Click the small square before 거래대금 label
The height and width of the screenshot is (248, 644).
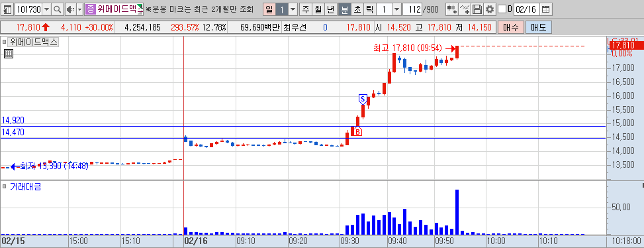(x=5, y=186)
